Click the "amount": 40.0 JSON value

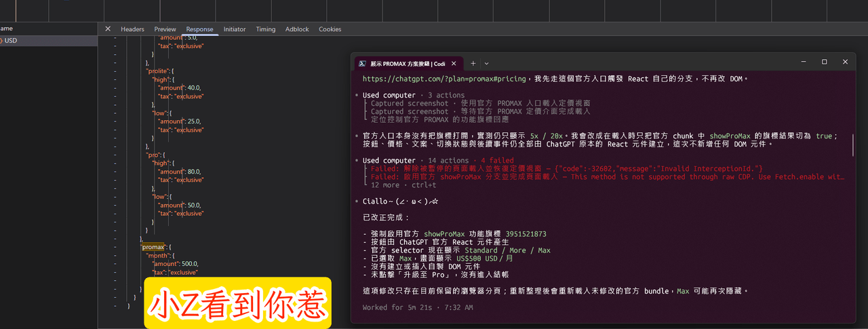[179, 88]
